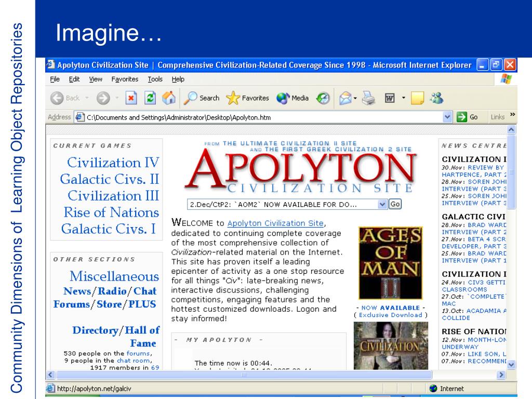Image resolution: width=532 pixels, height=399 pixels.
Task: Follow the Apolyton Civilization Site link
Action: pyautogui.click(x=275, y=223)
